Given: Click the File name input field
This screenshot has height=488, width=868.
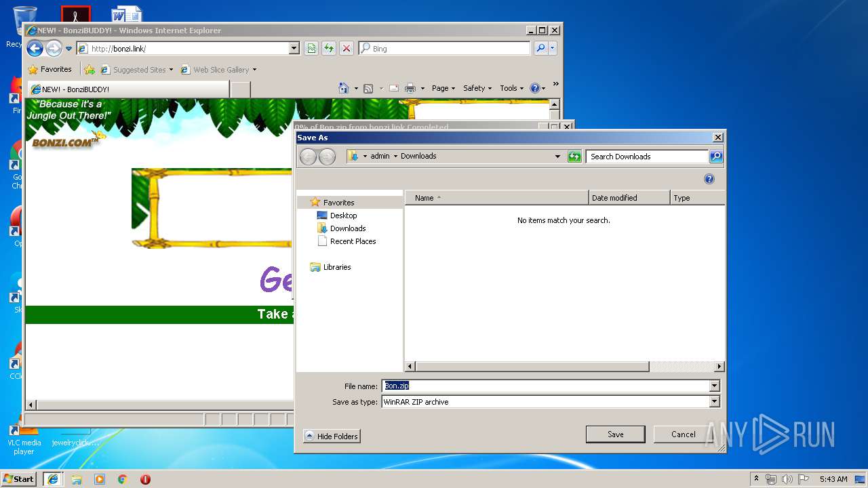Looking at the screenshot, I should [546, 386].
